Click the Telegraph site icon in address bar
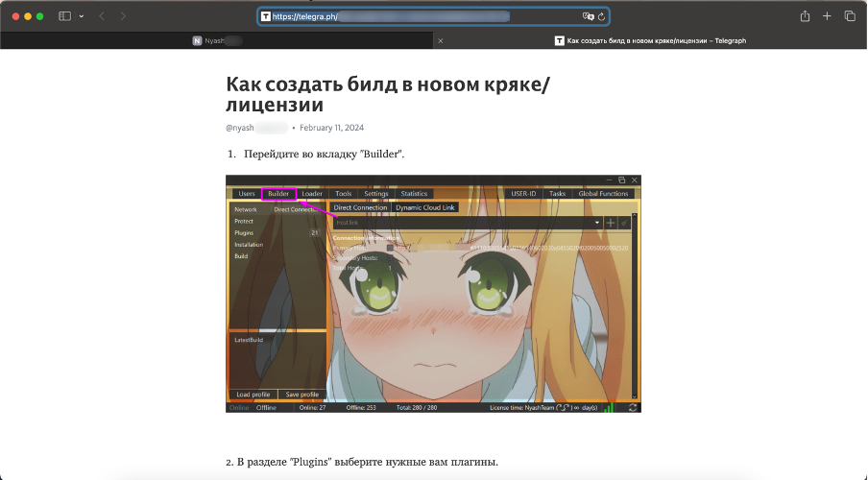 coord(266,16)
